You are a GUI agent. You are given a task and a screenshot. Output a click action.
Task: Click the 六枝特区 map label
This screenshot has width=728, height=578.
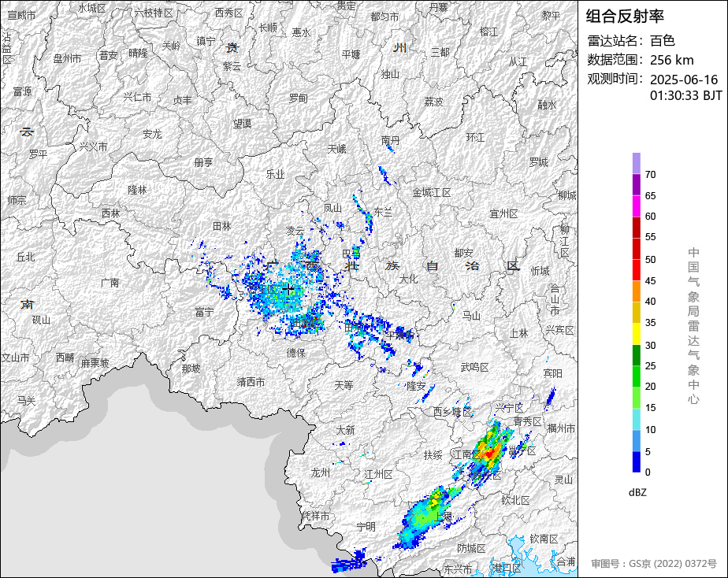click(154, 13)
